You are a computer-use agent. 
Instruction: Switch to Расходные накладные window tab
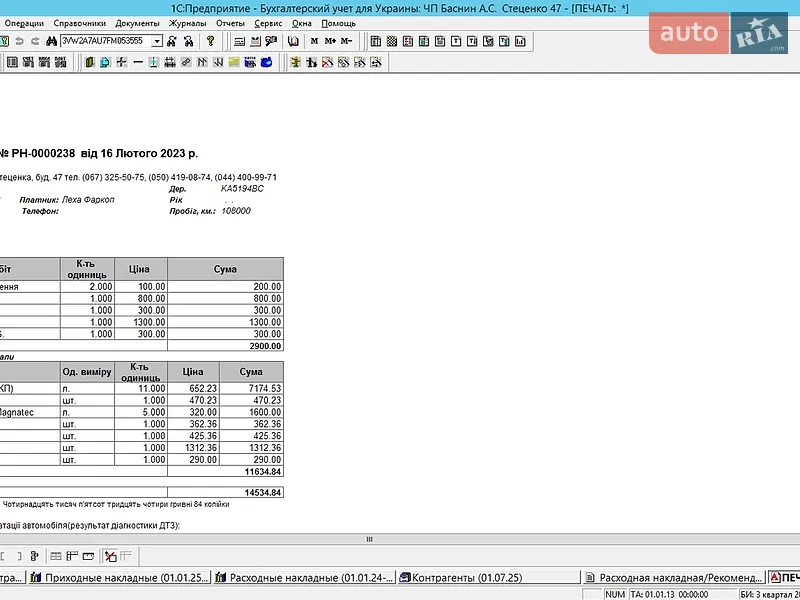coord(305,578)
